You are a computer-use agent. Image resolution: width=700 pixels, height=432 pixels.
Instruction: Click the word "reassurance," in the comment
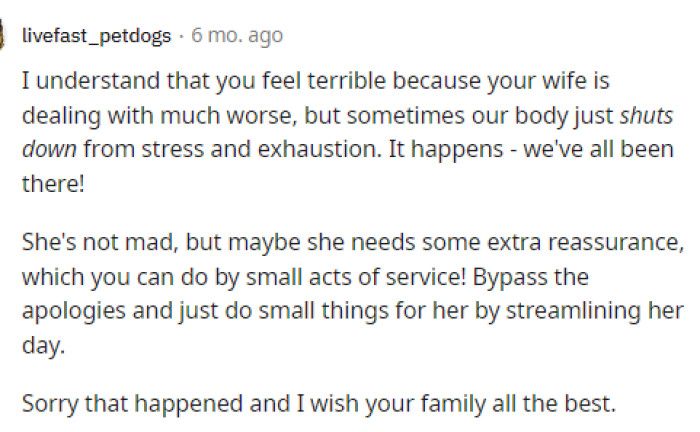tap(616, 242)
